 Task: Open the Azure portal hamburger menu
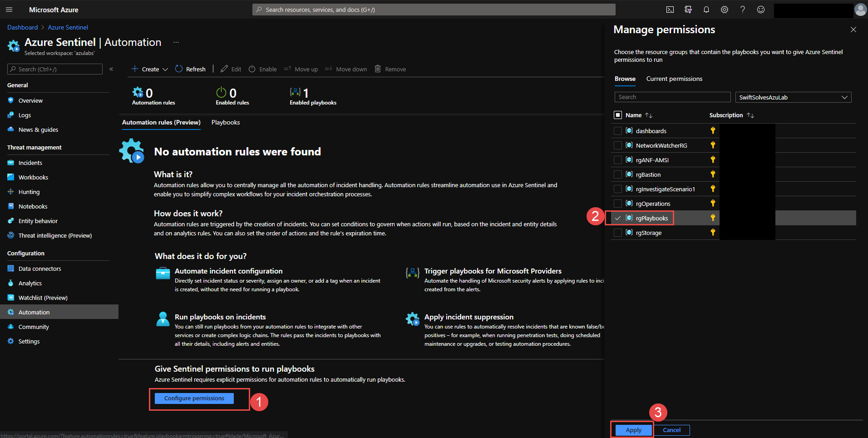point(9,10)
